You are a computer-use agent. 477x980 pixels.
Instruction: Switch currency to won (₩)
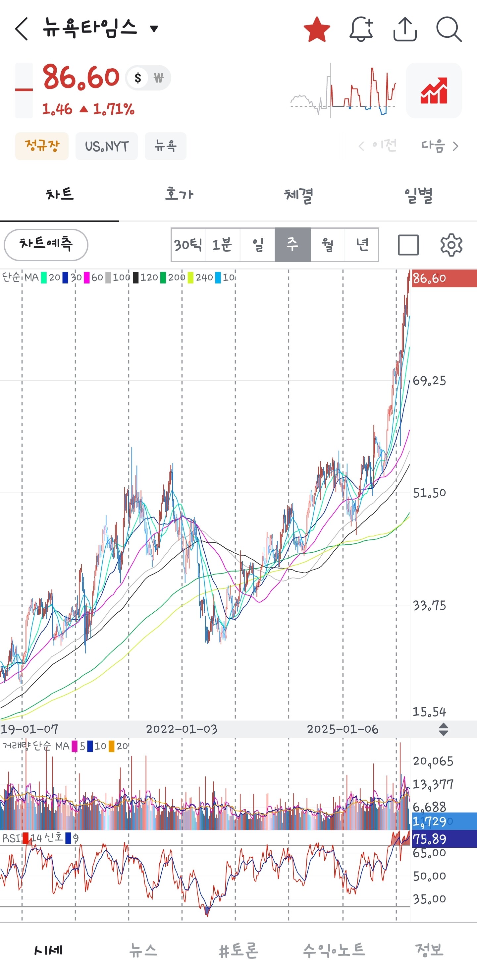point(158,78)
